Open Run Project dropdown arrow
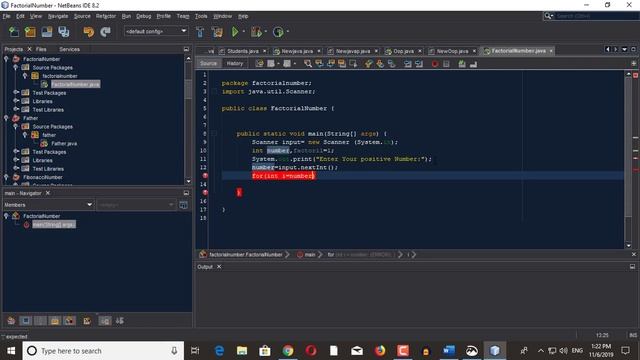Screen dimensions: 640x360 tap(244, 31)
